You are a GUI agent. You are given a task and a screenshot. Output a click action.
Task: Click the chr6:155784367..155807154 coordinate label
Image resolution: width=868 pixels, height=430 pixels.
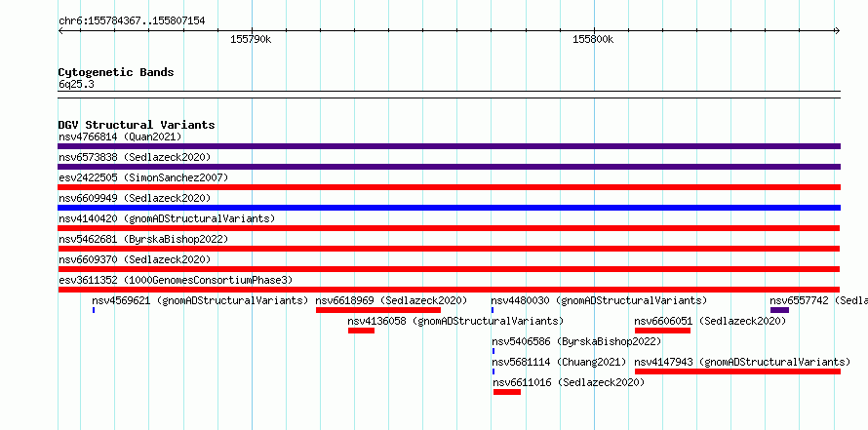click(132, 21)
